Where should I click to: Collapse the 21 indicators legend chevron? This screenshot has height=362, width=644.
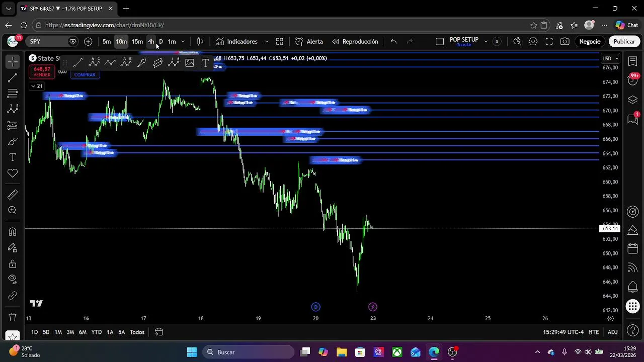[x=36, y=86]
